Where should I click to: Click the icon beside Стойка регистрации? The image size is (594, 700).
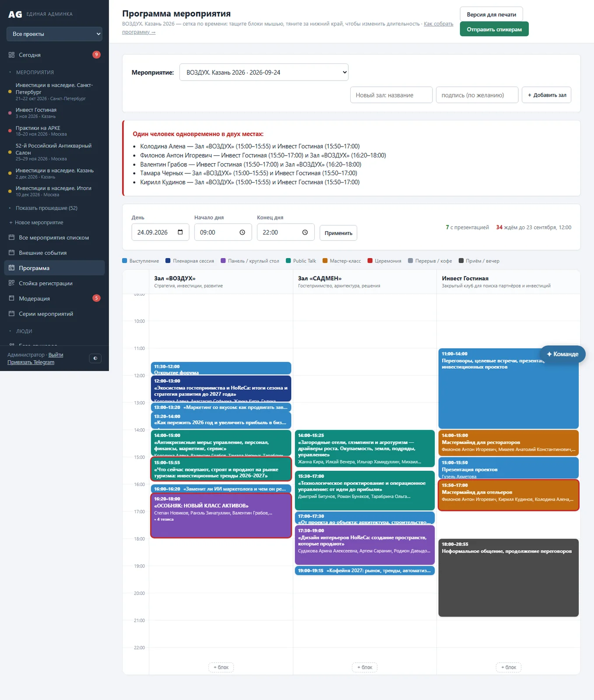(x=11, y=283)
